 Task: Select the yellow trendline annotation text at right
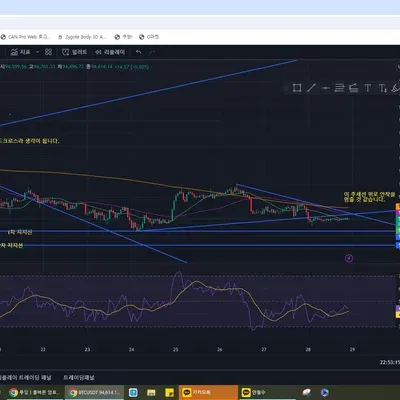click(x=369, y=197)
